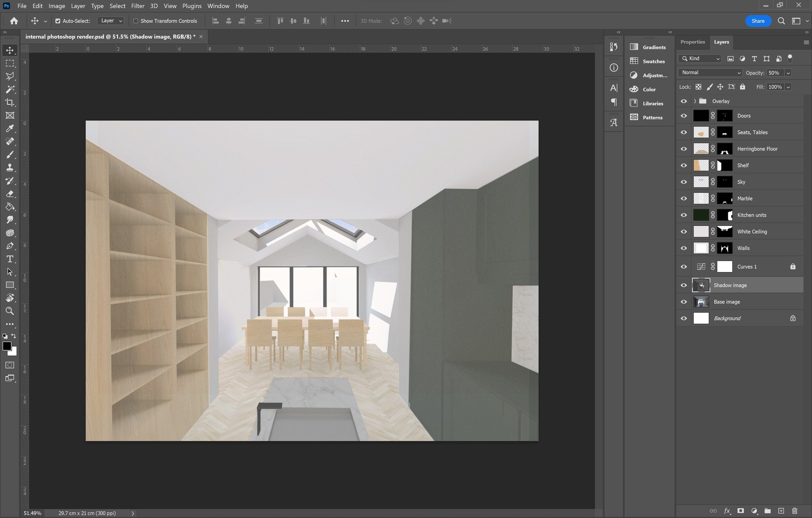Click the background color swatch
The height and width of the screenshot is (518, 812).
coord(14,353)
